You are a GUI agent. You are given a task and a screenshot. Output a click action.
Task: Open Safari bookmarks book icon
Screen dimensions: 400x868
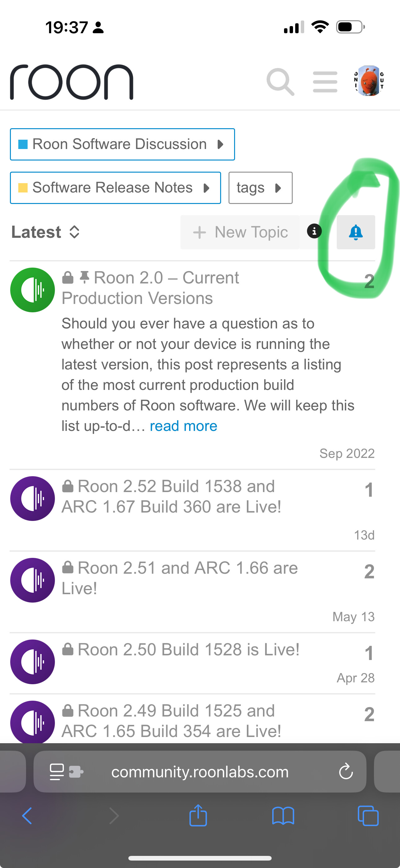tap(283, 816)
